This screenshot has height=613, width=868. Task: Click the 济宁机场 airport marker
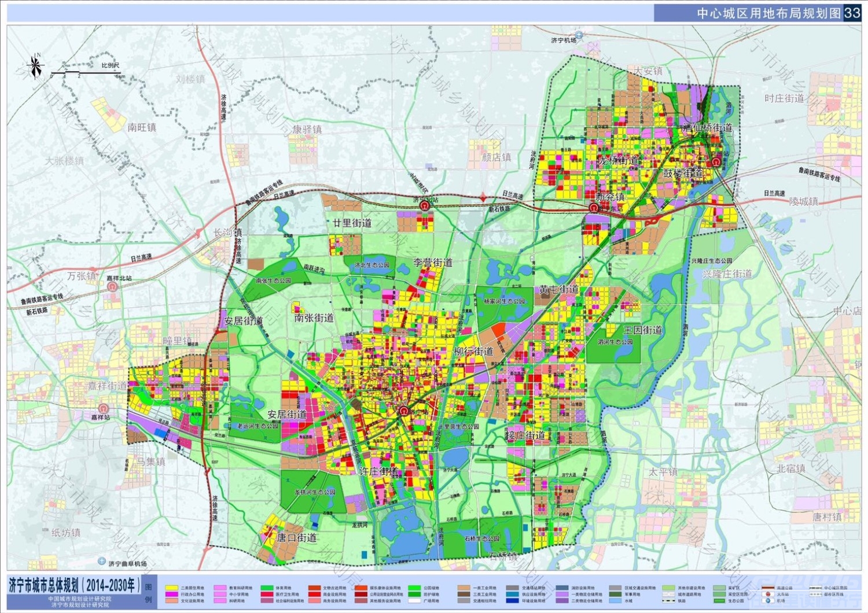[579, 36]
